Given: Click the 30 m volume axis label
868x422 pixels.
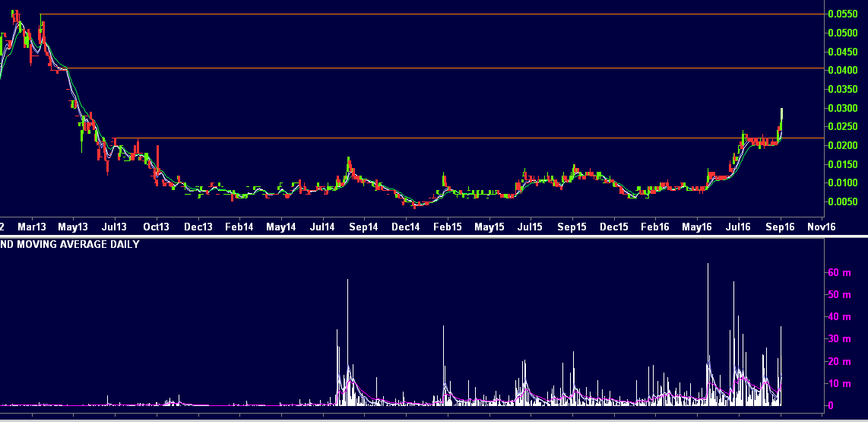Looking at the screenshot, I should 839,339.
